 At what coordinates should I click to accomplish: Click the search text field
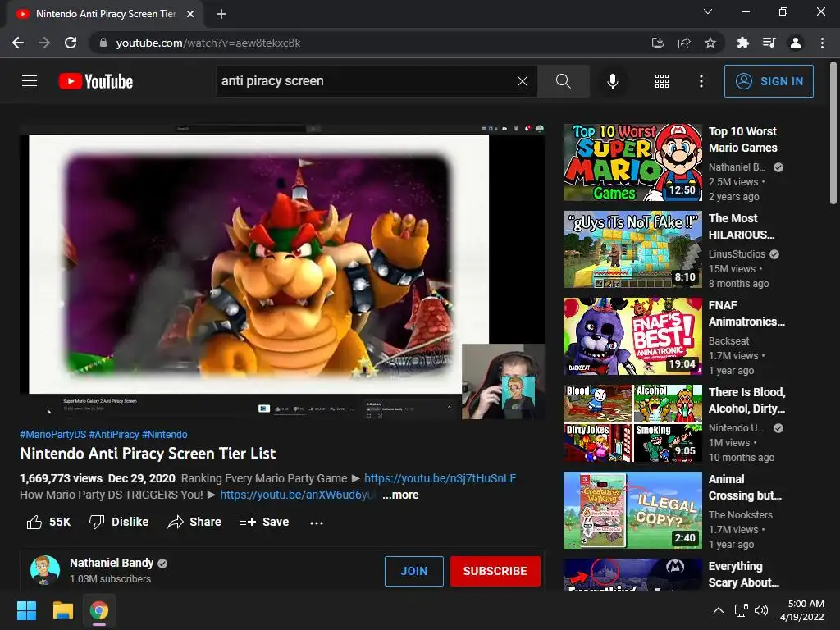pos(367,81)
